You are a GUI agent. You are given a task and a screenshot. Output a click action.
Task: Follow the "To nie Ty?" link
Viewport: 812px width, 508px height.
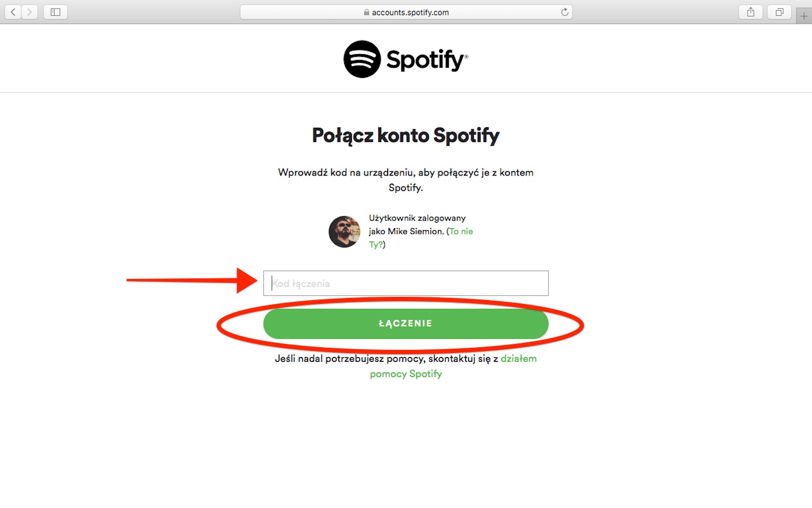tap(461, 231)
